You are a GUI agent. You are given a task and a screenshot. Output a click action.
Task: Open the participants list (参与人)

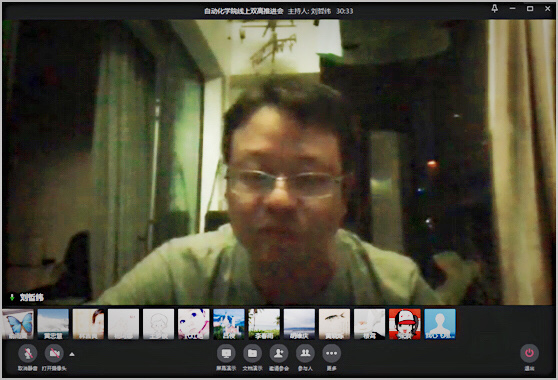(305, 353)
